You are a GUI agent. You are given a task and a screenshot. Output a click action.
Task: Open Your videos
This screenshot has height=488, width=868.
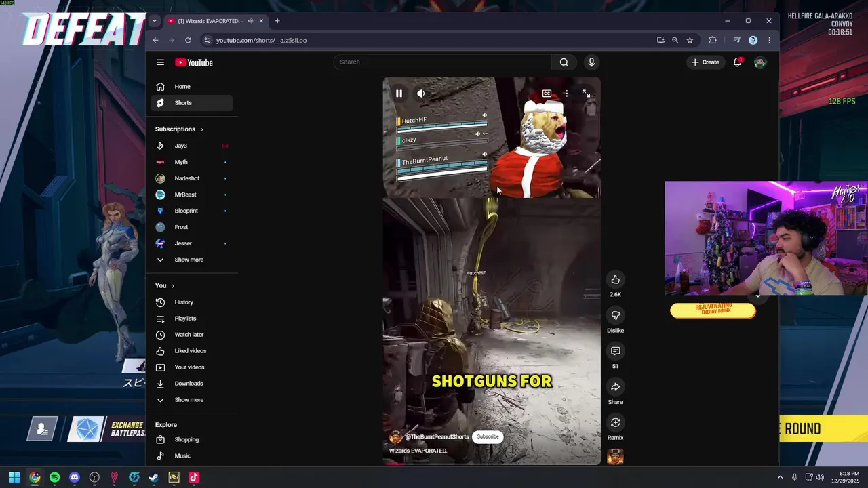click(192, 367)
